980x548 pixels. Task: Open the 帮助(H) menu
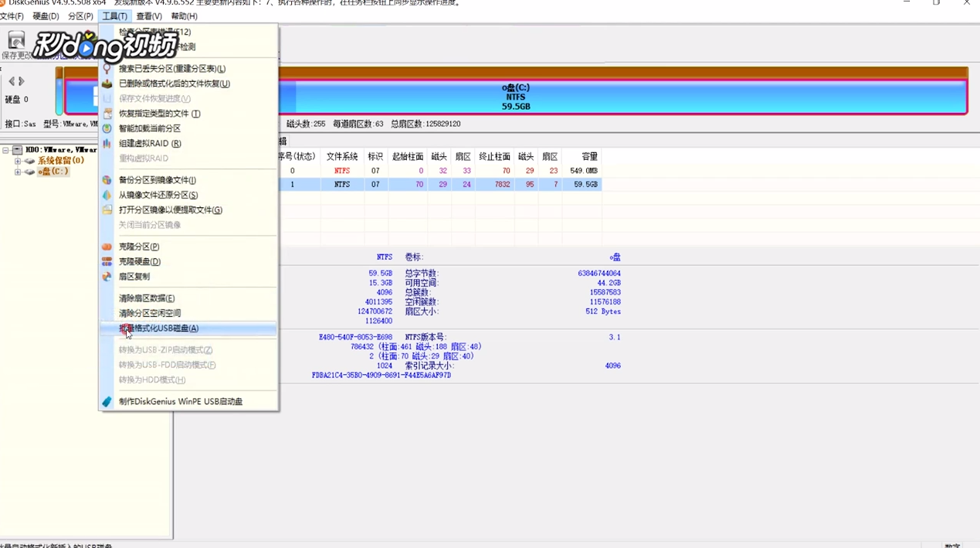[184, 16]
